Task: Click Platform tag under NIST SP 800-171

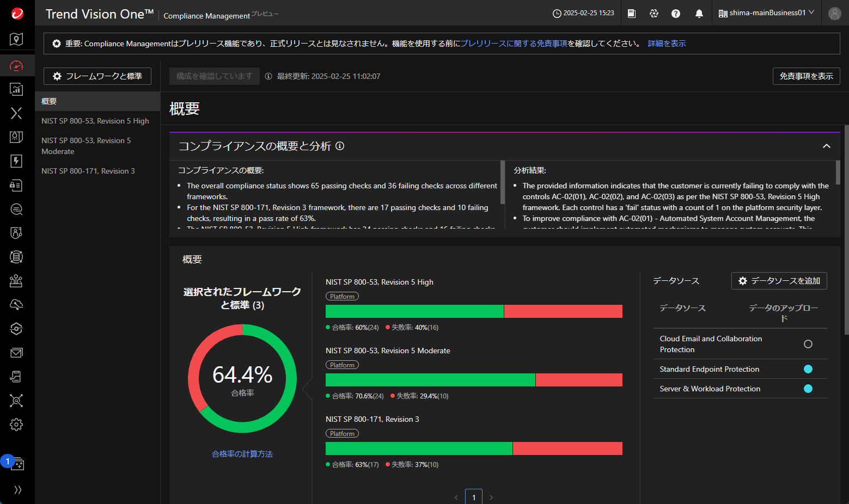Action: coord(342,434)
